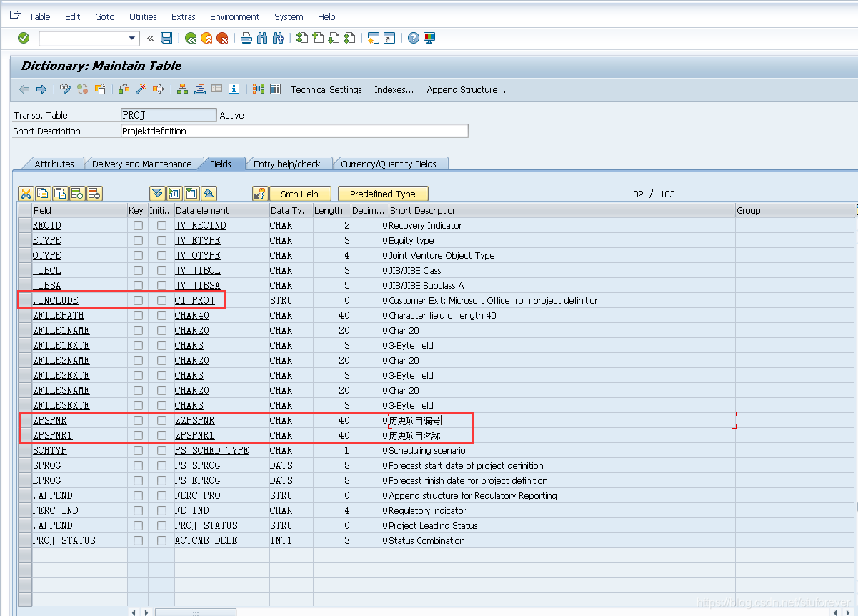
Task: Click the Short Description input field
Action: (294, 131)
